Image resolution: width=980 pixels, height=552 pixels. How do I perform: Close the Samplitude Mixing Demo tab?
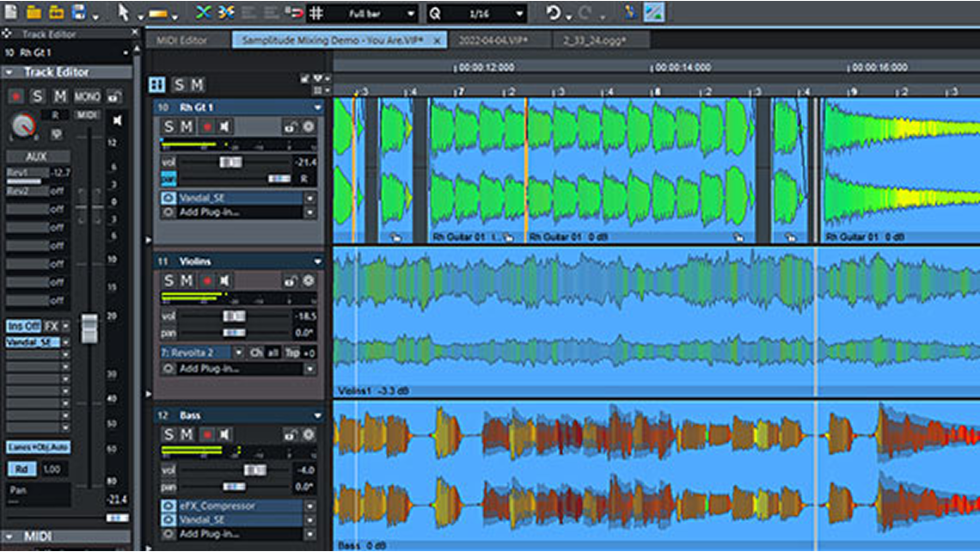437,40
